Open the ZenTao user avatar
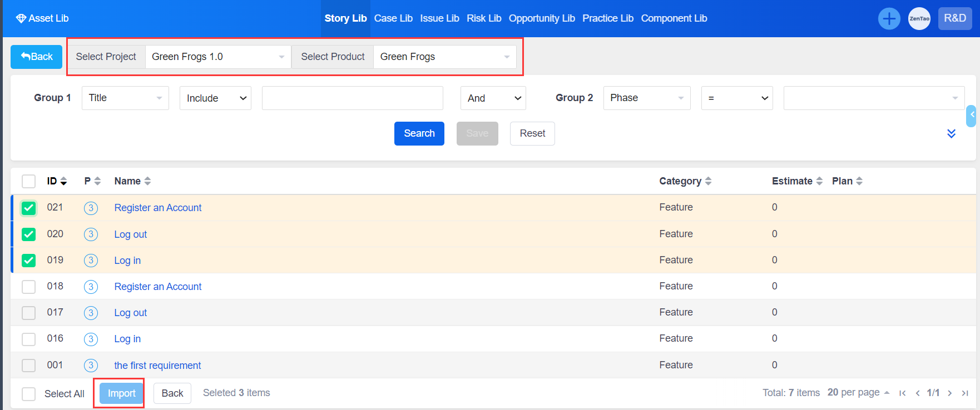 (x=919, y=18)
